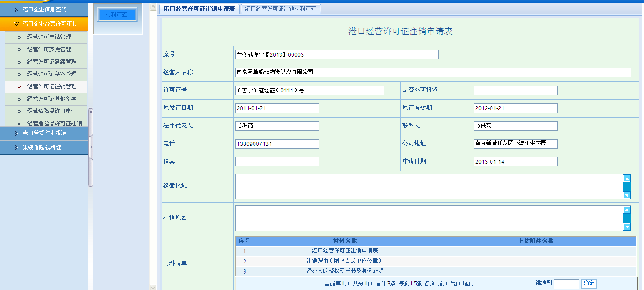Click scroll-up arrow in 注销原因 text area
Viewport: 644px width, 290px height.
(x=627, y=209)
